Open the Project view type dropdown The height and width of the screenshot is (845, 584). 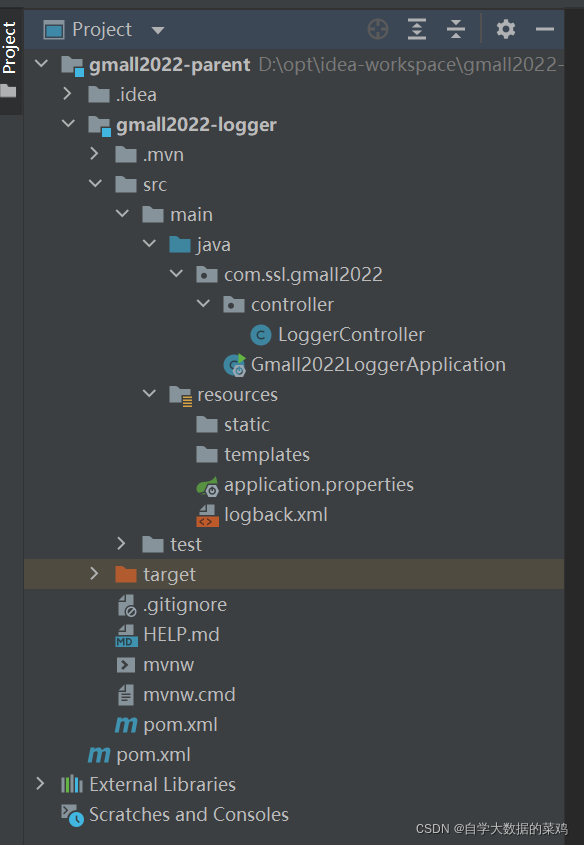pyautogui.click(x=158, y=30)
